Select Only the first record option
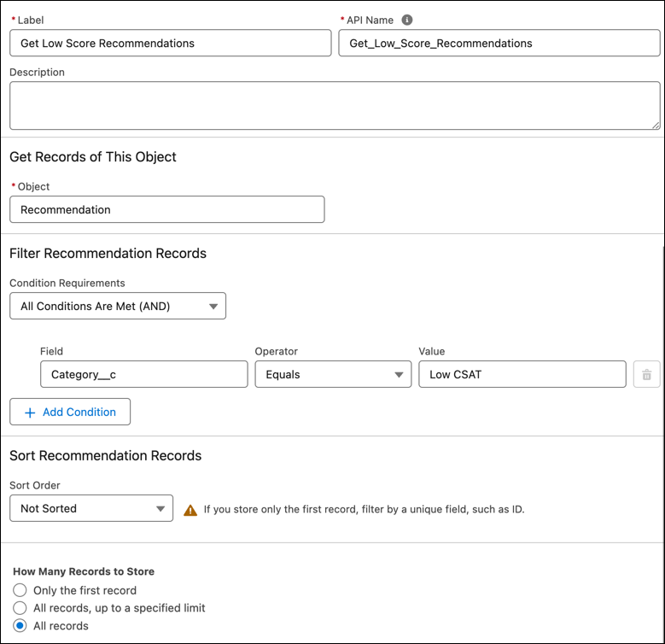The height and width of the screenshot is (644, 665). [20, 590]
